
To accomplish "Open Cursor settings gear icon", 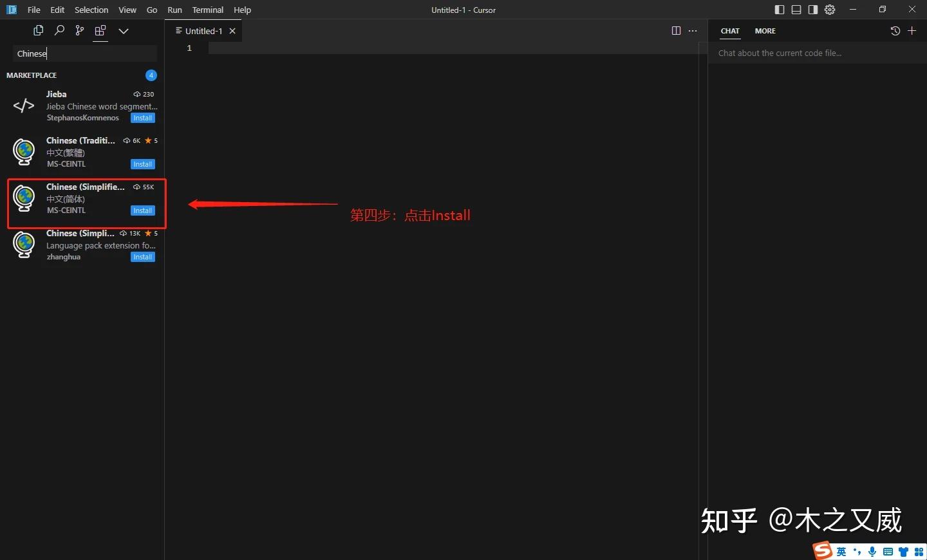I will (830, 10).
